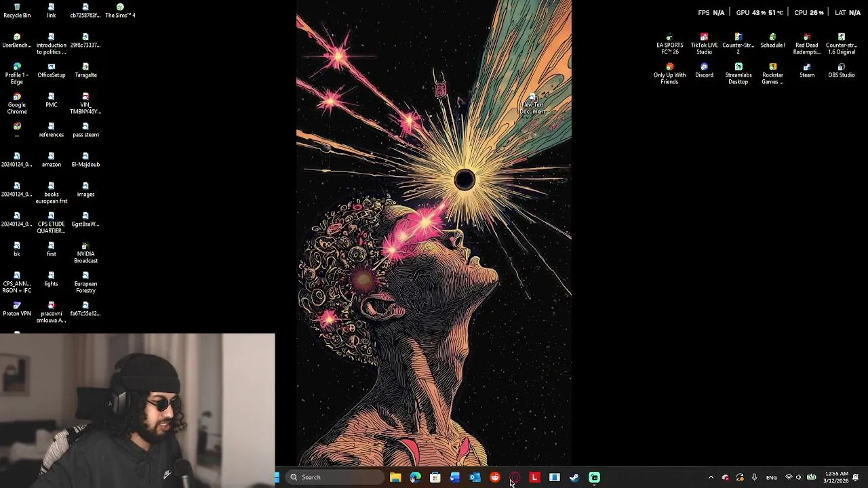Select the lights desktop file
Viewport: 868px width, 488px height.
[x=52, y=279]
